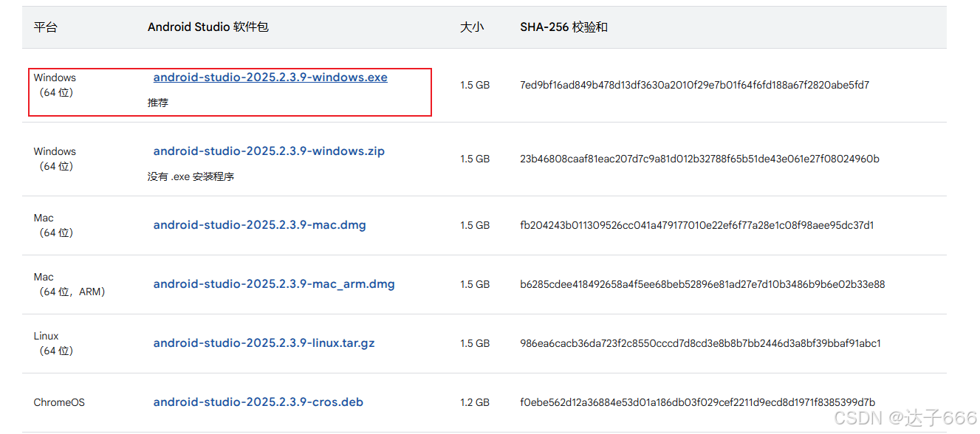Click the Linux (64 位) platform cell
Image resolution: width=980 pixels, height=434 pixels.
point(55,343)
